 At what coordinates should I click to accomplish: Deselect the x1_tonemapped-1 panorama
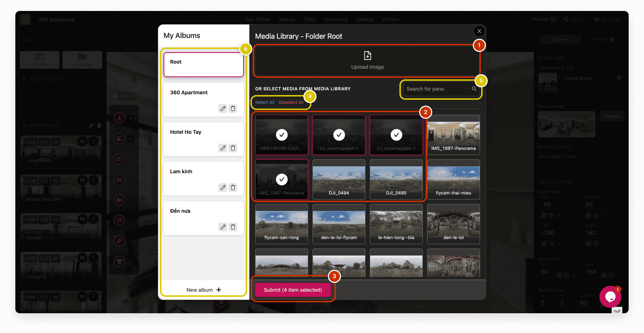(396, 135)
